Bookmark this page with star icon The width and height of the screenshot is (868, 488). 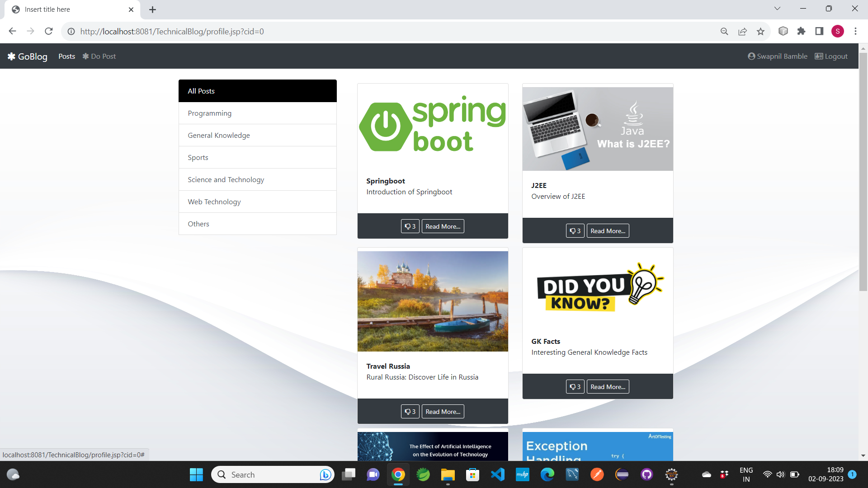(x=760, y=31)
